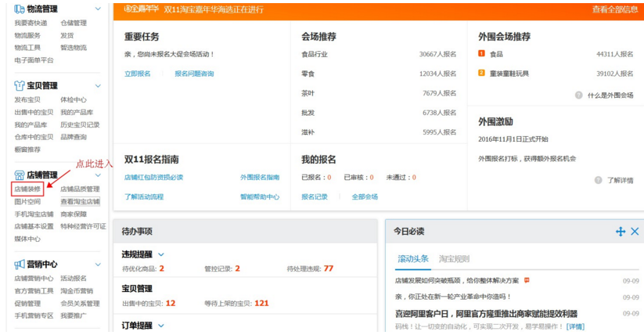Click the 宝贝管理 shirt icon

(x=20, y=85)
